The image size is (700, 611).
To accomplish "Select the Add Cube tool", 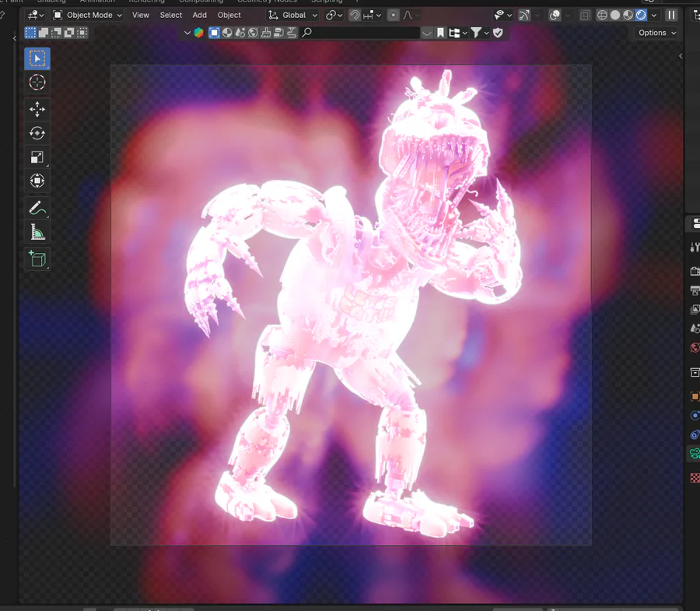I will point(37,259).
